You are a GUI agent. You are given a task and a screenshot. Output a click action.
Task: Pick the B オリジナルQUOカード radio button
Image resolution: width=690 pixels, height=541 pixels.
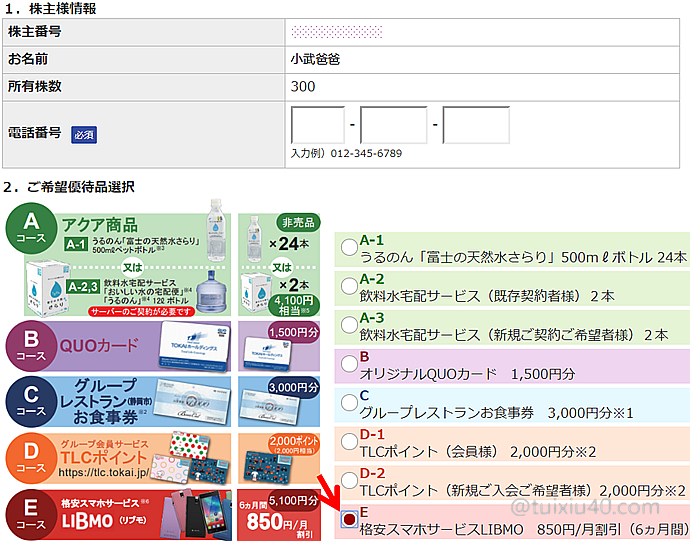[x=349, y=364]
